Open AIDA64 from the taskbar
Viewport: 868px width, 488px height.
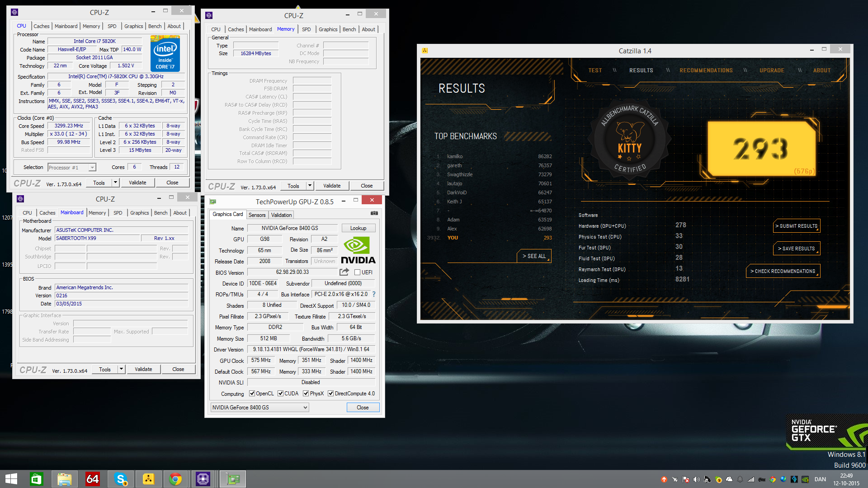92,479
